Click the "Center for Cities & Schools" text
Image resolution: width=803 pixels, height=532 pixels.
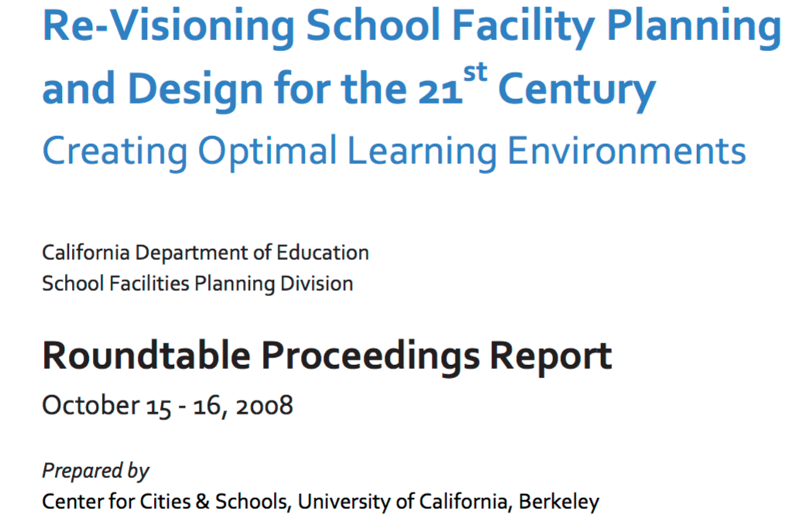coord(165,502)
